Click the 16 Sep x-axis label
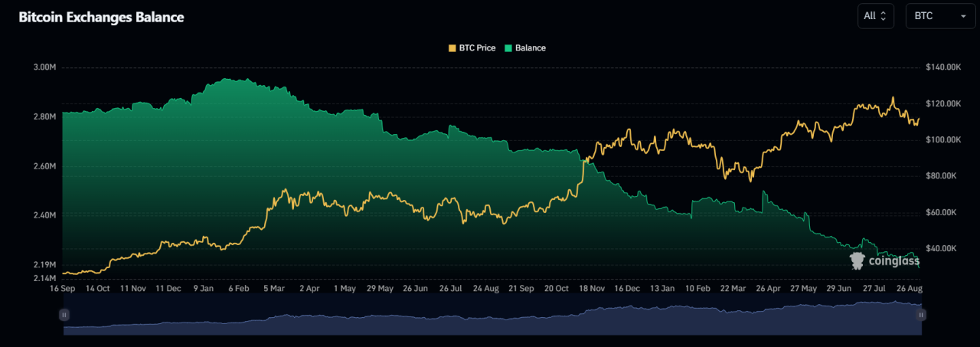 [x=64, y=289]
